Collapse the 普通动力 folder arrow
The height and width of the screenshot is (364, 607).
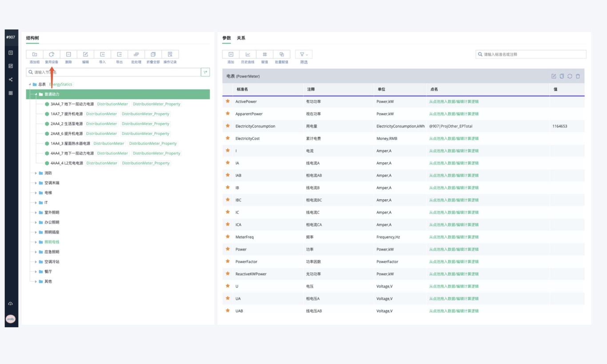36,94
